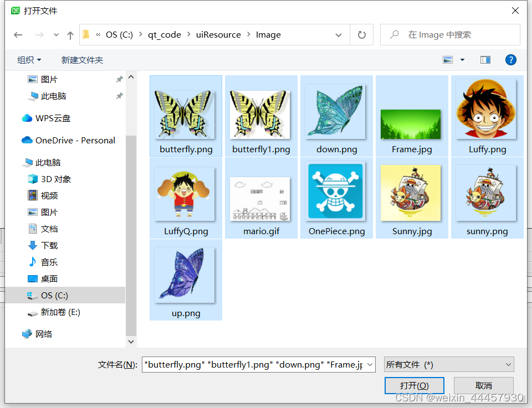This screenshot has height=408, width=532.
Task: Toggle the preview pane icon
Action: [x=485, y=60]
